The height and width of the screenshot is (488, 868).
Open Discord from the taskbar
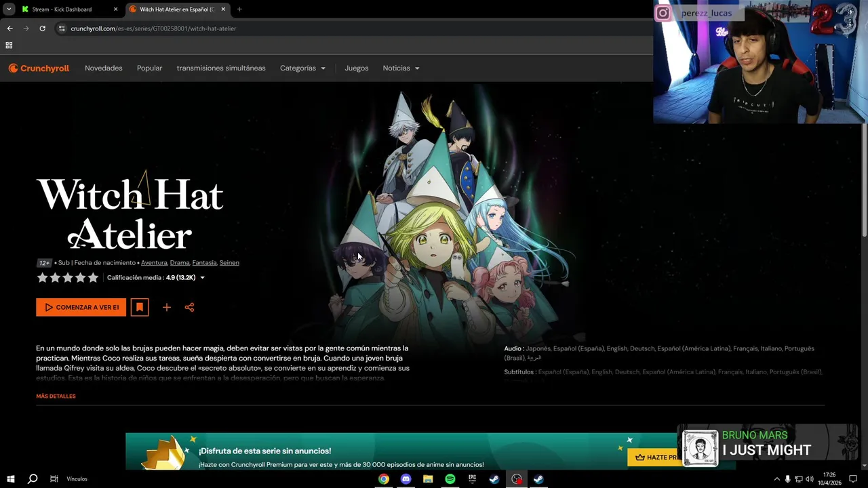pos(406,479)
